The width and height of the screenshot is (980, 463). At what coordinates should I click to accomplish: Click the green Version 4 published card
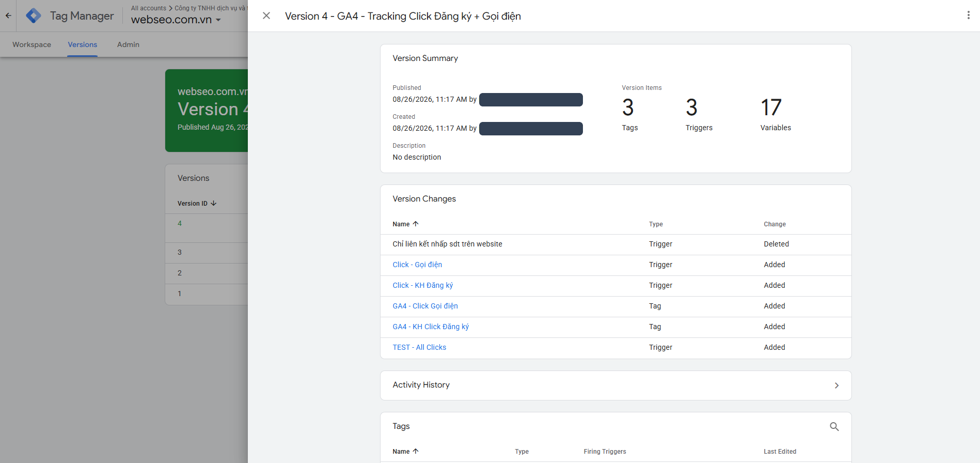(207, 111)
